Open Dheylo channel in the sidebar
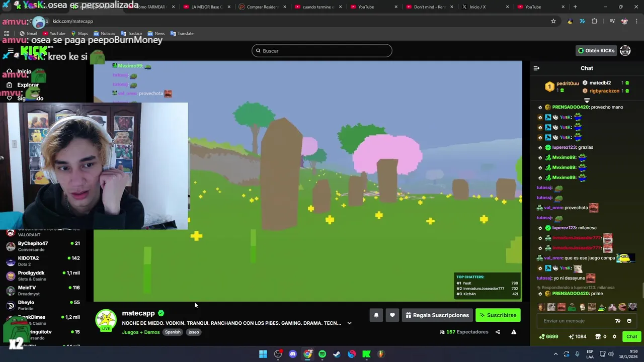644x362 pixels. tap(43, 305)
